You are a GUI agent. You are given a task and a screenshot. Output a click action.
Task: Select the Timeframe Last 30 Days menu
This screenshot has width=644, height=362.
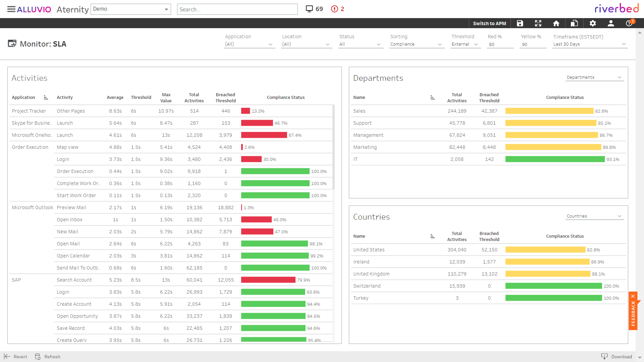click(x=590, y=44)
